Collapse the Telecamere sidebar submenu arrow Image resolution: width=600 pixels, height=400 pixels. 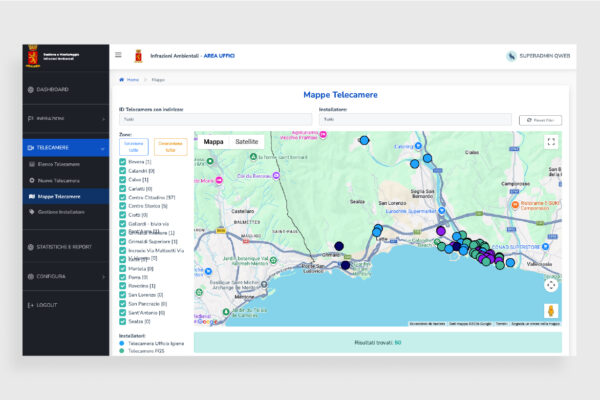pos(103,148)
